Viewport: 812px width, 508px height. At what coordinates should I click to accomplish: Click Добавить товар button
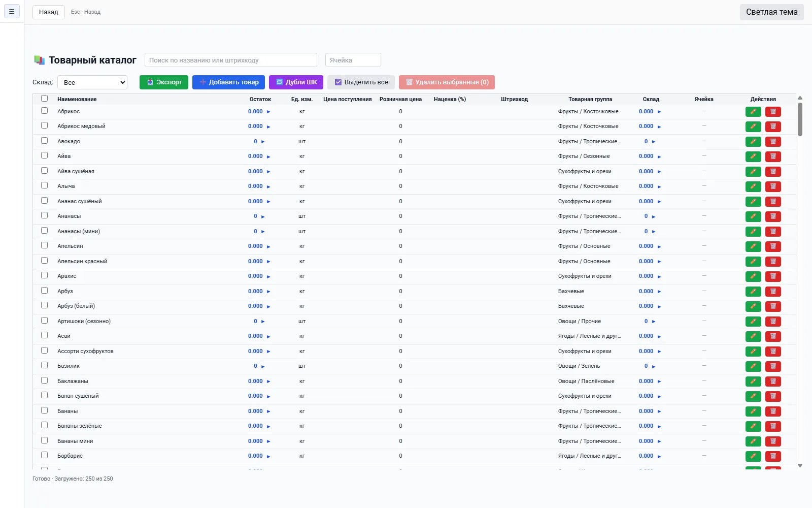228,82
